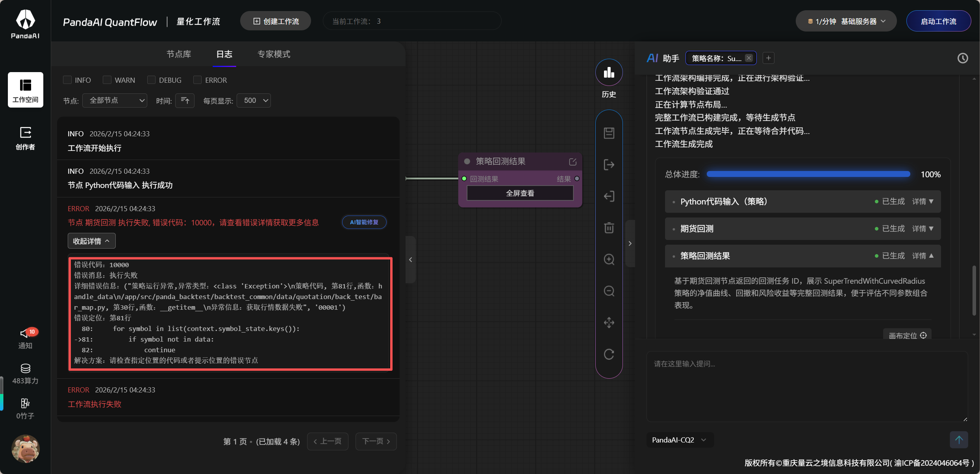Open the PandaAI-CQ2 model dropdown
The width and height of the screenshot is (980, 474).
680,440
